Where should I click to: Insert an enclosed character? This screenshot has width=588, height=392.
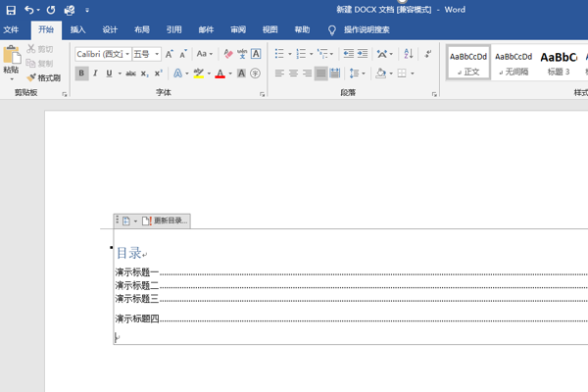[x=255, y=73]
